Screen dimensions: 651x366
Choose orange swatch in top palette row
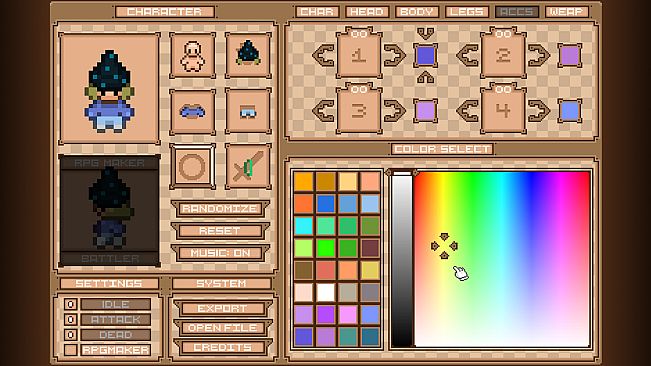tap(303, 182)
